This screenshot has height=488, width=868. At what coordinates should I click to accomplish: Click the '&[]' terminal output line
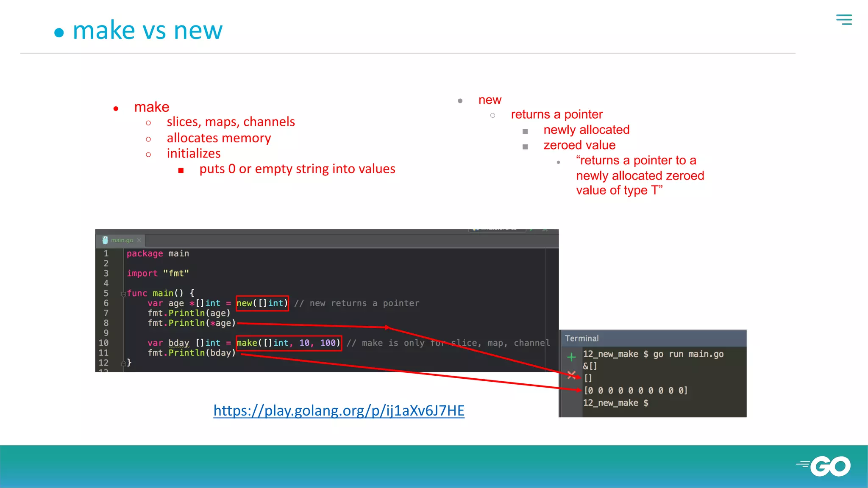[590, 366]
